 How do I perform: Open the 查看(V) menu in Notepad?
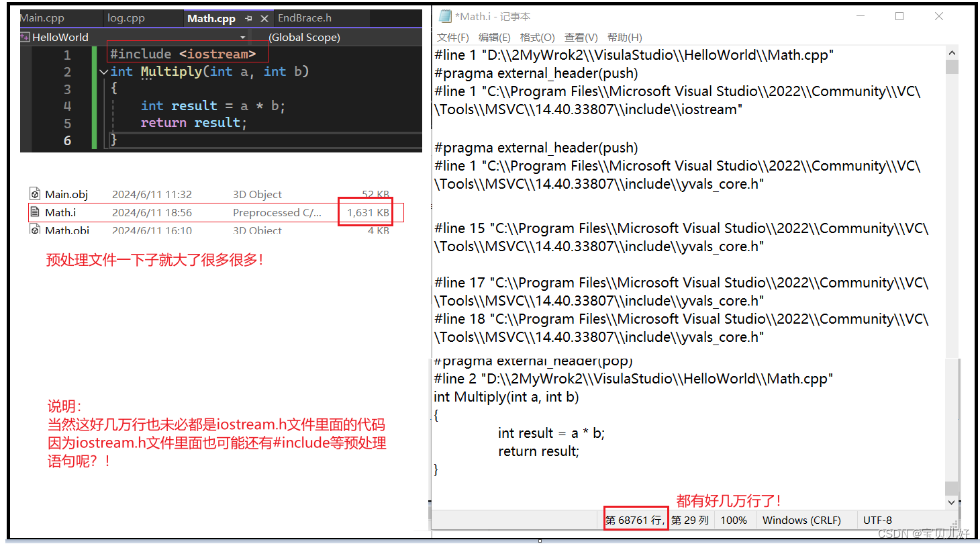coord(581,38)
